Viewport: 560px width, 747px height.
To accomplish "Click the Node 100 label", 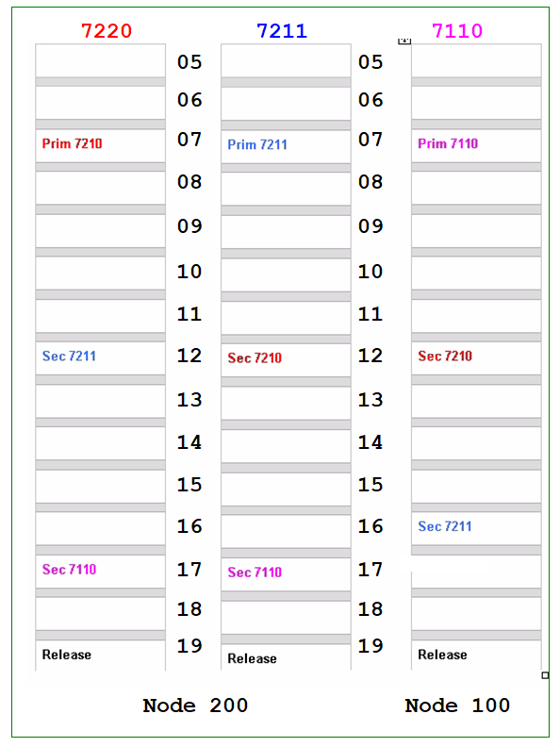I will [457, 705].
